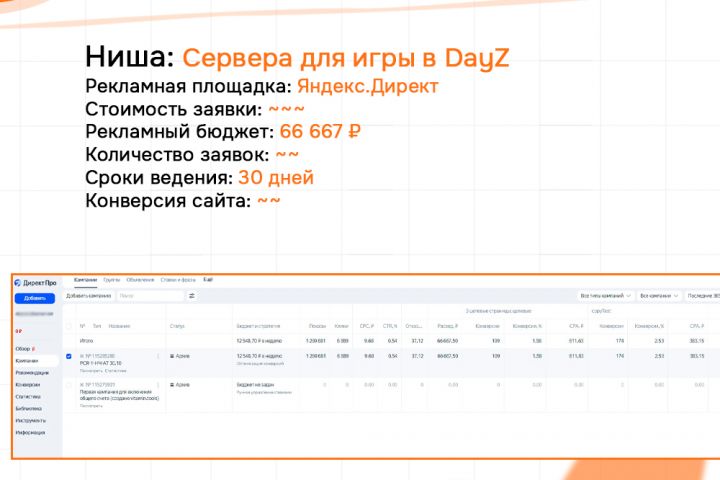
Task: Open the РСЯ campaign name link
Action: point(101,363)
